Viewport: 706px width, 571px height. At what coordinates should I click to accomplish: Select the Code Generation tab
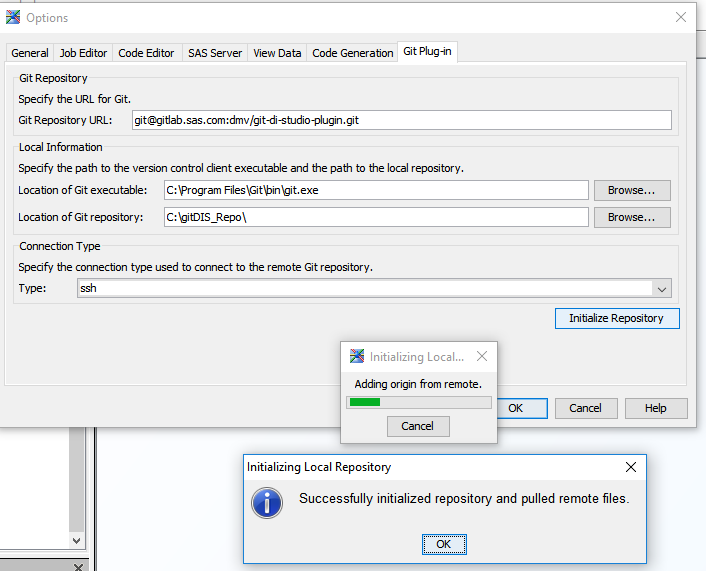click(352, 53)
